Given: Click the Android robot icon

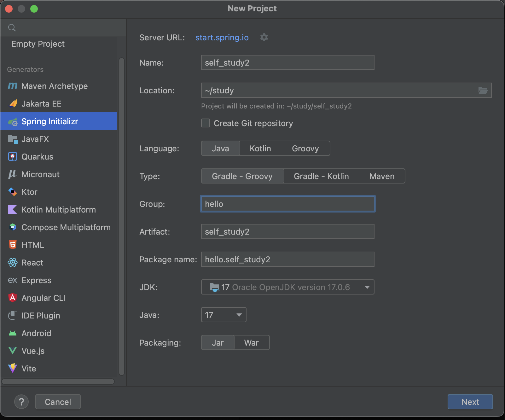Looking at the screenshot, I should 13,333.
